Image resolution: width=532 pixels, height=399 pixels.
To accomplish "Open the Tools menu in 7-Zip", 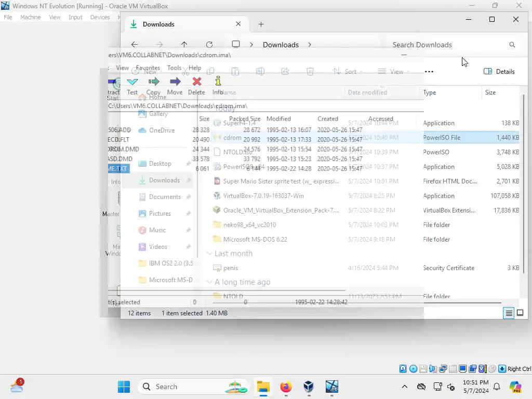I will (x=174, y=68).
